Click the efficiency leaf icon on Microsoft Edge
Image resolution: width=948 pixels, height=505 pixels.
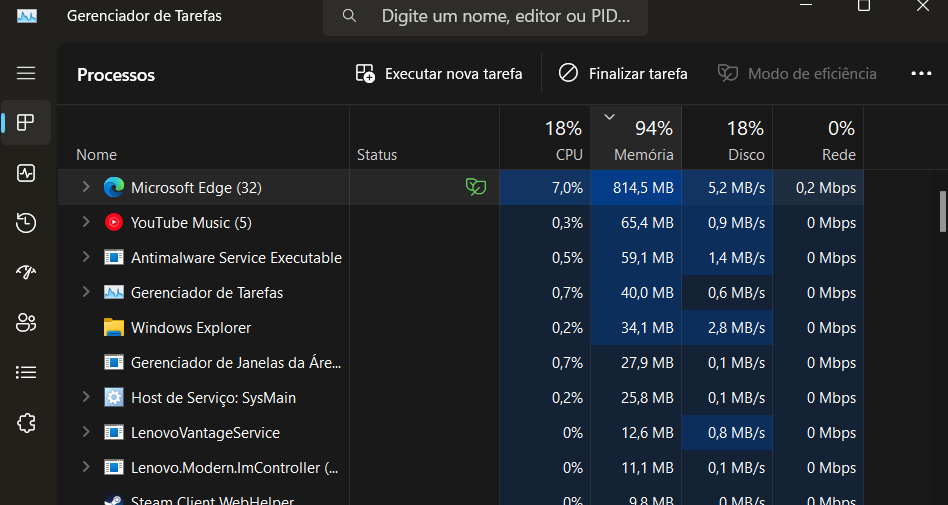[476, 187]
